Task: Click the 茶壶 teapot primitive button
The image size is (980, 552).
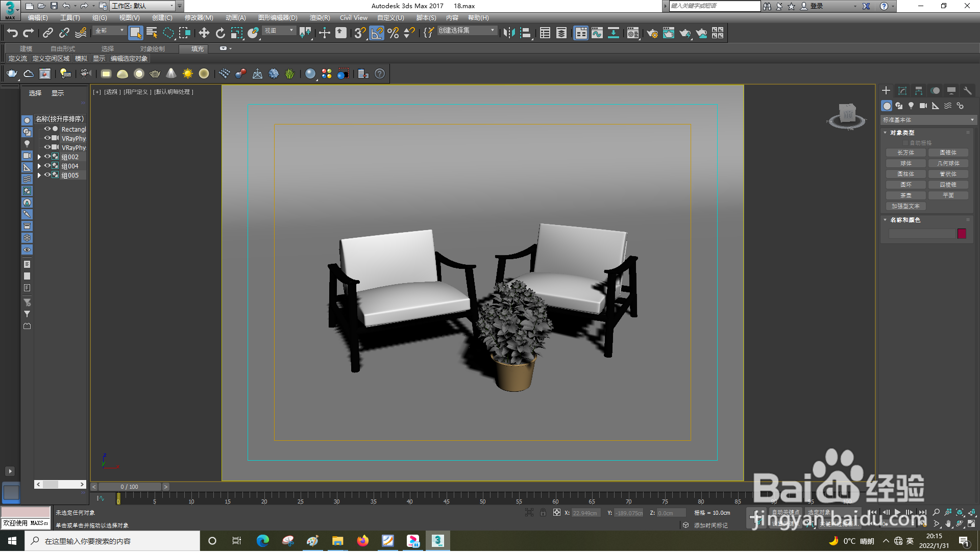Action: [x=906, y=196]
